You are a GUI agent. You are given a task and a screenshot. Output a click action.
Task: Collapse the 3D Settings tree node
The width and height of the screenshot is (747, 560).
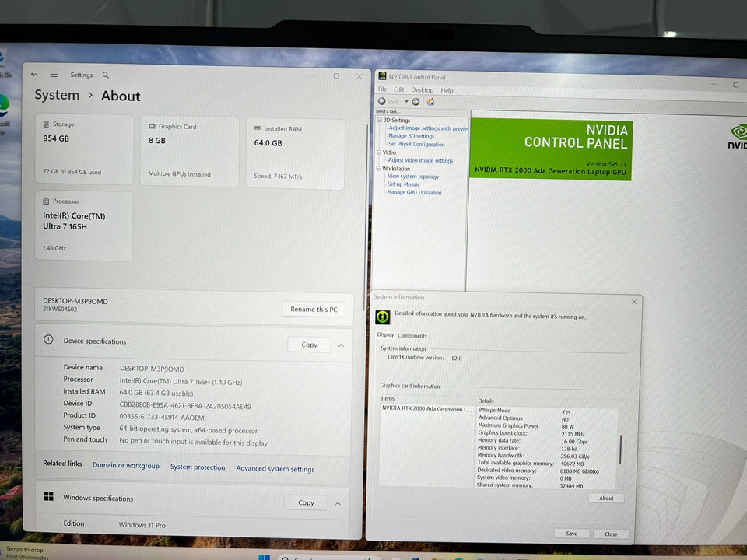pos(380,120)
